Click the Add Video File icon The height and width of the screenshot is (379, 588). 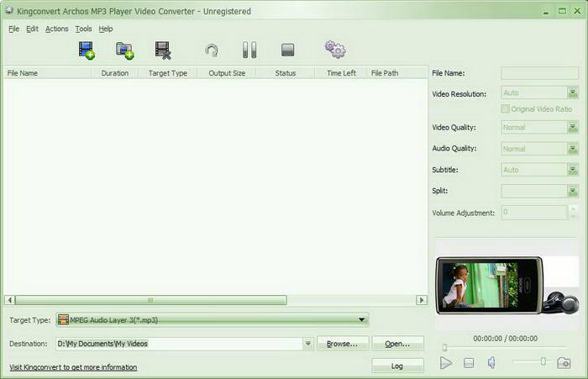click(x=87, y=50)
